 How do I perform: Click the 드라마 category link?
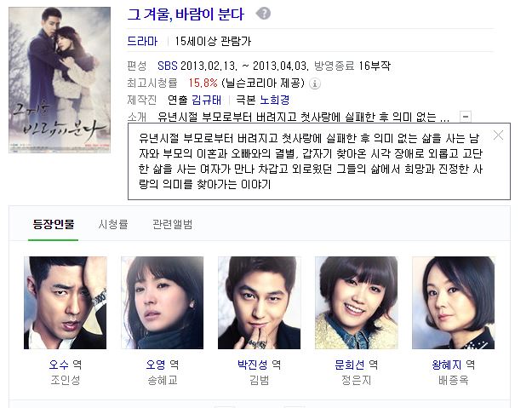[142, 41]
